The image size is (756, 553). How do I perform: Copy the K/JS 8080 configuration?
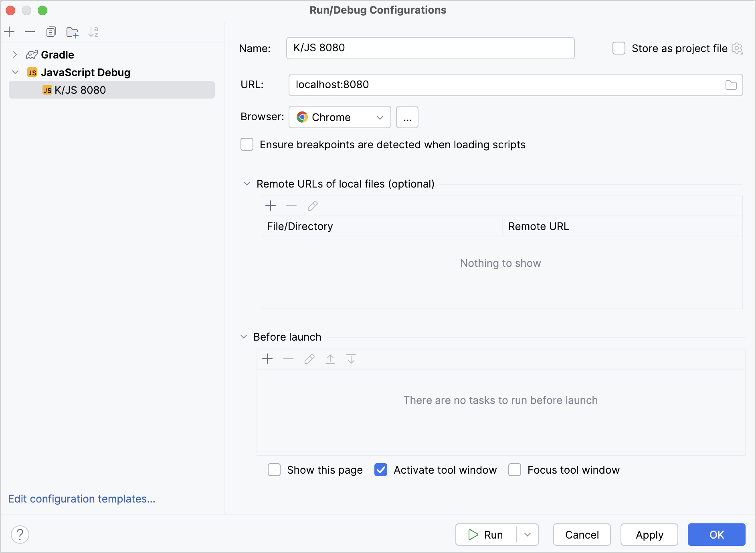coord(51,32)
